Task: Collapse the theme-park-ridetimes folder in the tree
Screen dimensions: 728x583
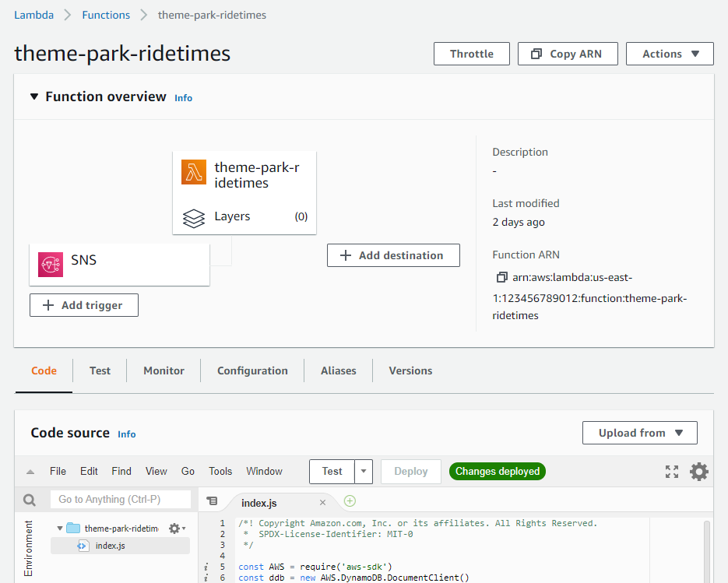Action: pyautogui.click(x=60, y=529)
